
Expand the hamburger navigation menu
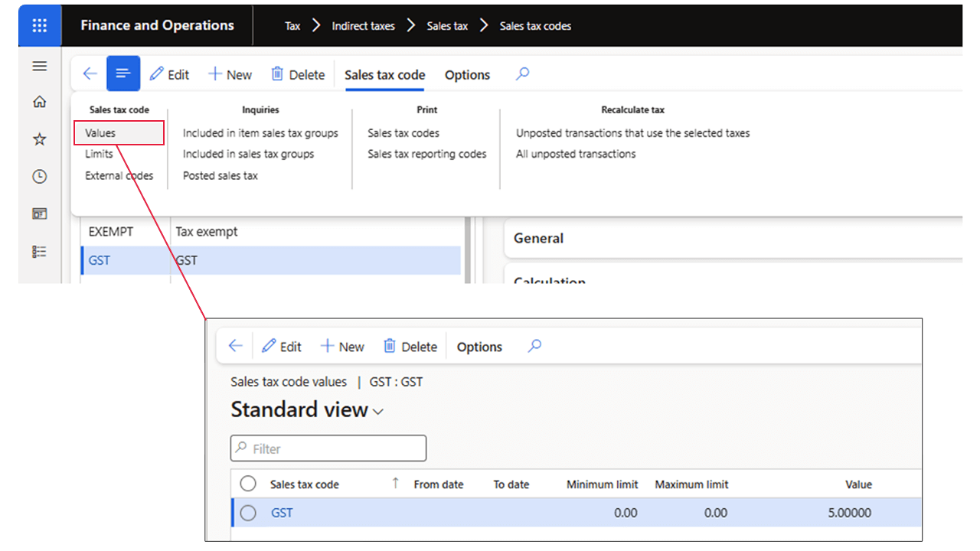[x=40, y=67]
